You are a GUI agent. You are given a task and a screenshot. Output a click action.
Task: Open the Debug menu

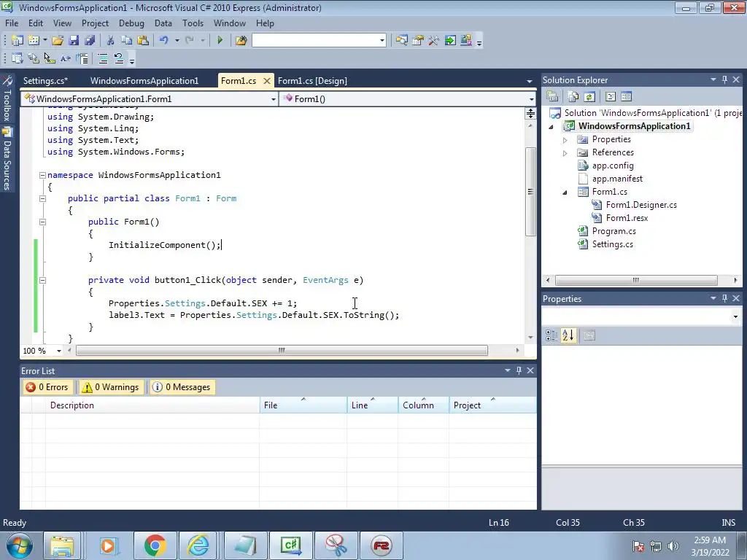131,23
